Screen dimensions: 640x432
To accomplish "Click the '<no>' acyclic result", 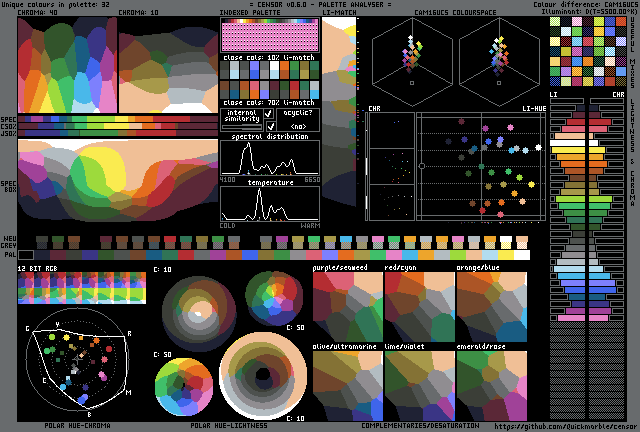I will 298,126.
